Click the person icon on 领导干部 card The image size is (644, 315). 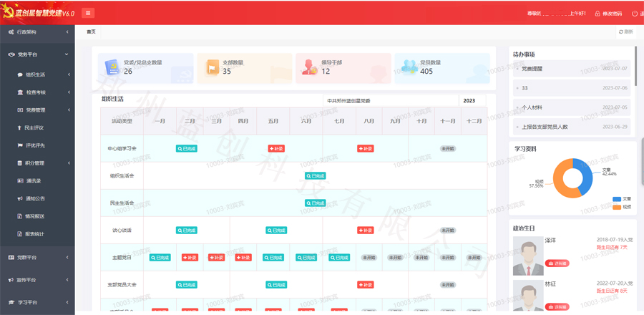coord(309,67)
